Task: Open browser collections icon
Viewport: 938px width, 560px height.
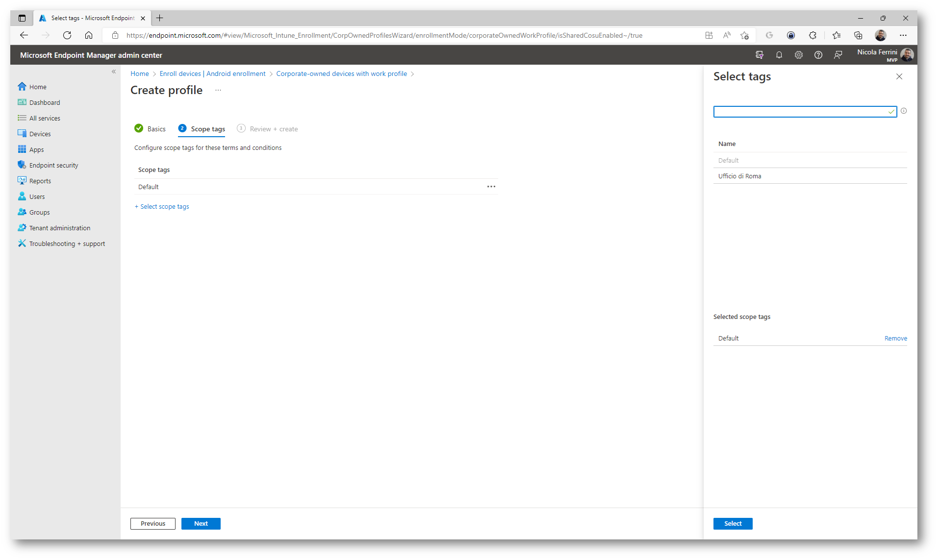Action: pyautogui.click(x=858, y=35)
